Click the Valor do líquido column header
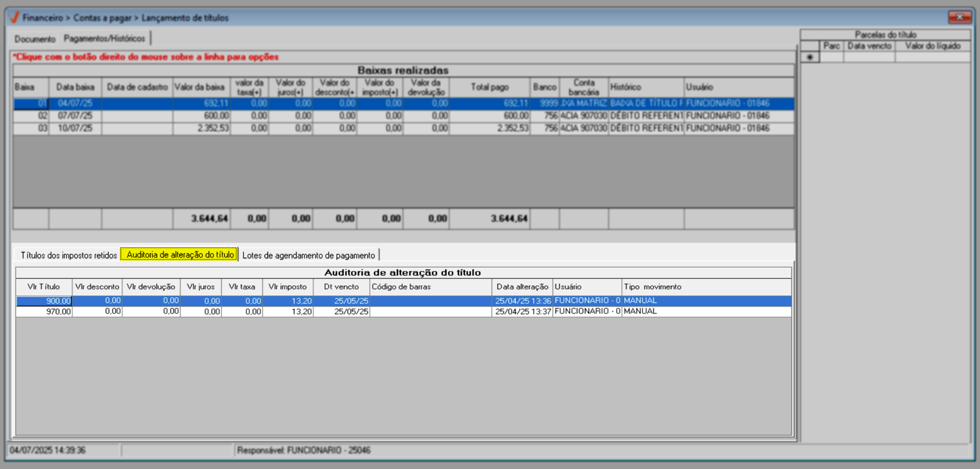This screenshot has width=980, height=469. [x=932, y=46]
